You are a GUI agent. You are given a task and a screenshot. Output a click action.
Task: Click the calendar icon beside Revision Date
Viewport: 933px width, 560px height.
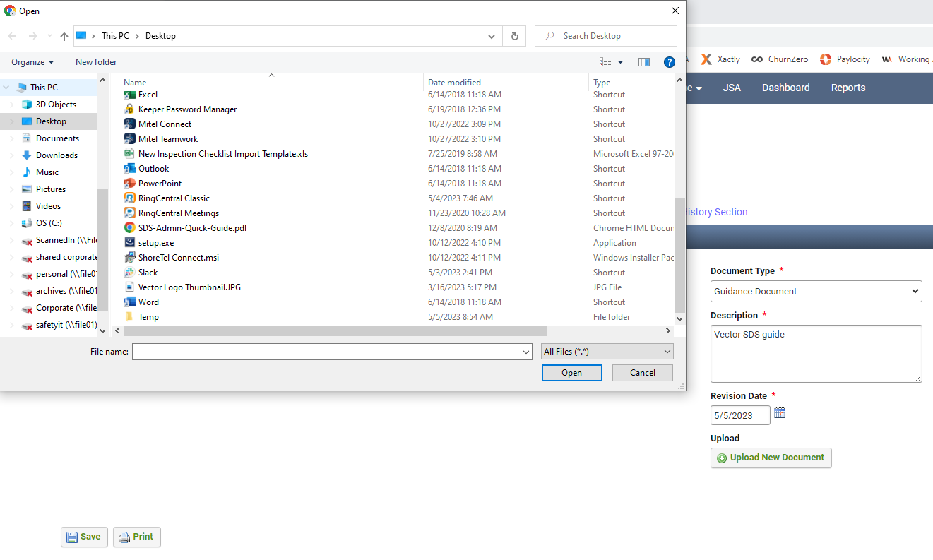780,413
